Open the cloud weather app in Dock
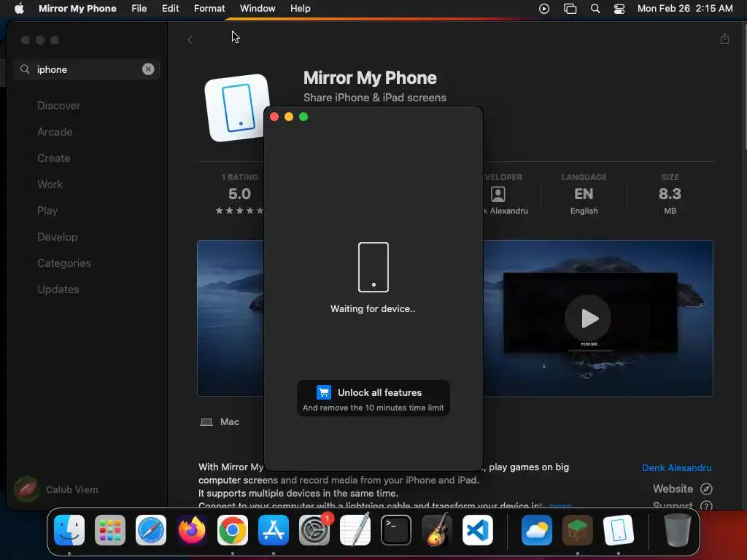 537,530
